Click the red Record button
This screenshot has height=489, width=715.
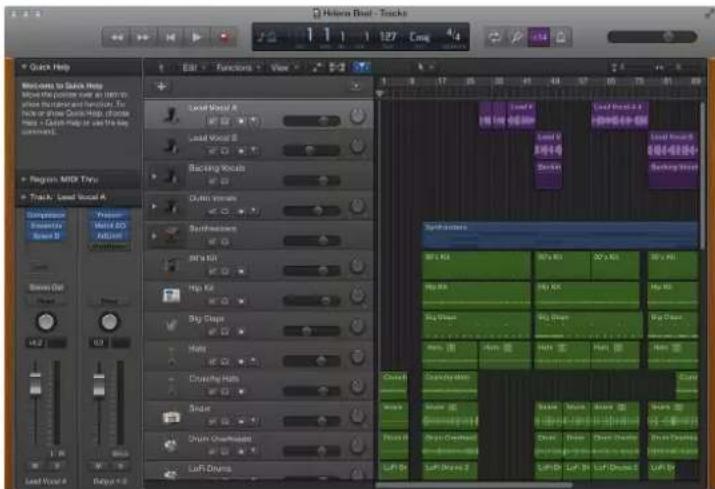click(x=224, y=37)
